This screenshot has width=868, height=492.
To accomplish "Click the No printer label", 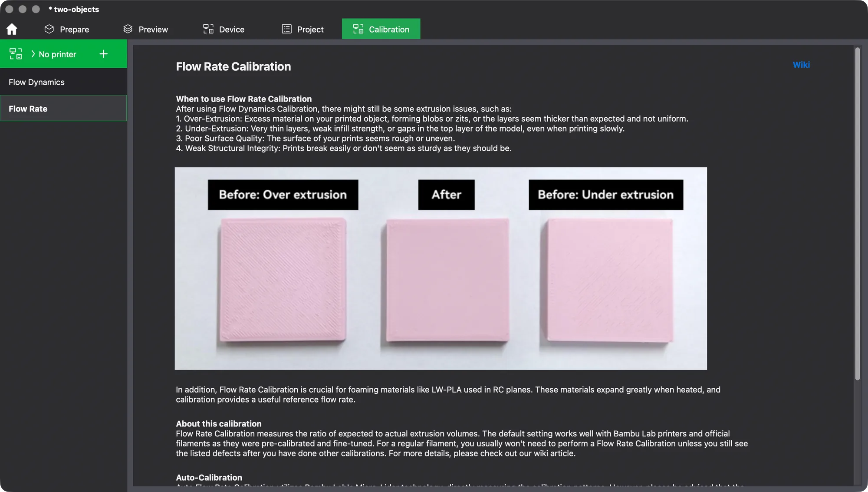I will 57,54.
